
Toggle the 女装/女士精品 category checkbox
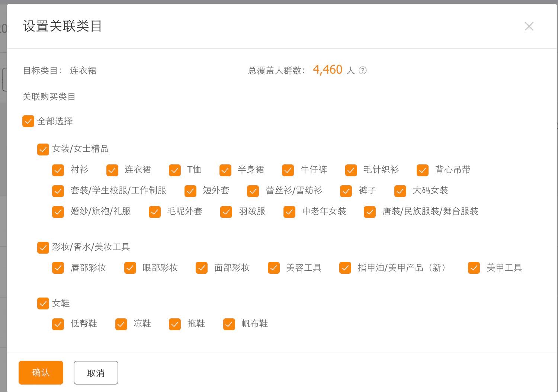(43, 149)
